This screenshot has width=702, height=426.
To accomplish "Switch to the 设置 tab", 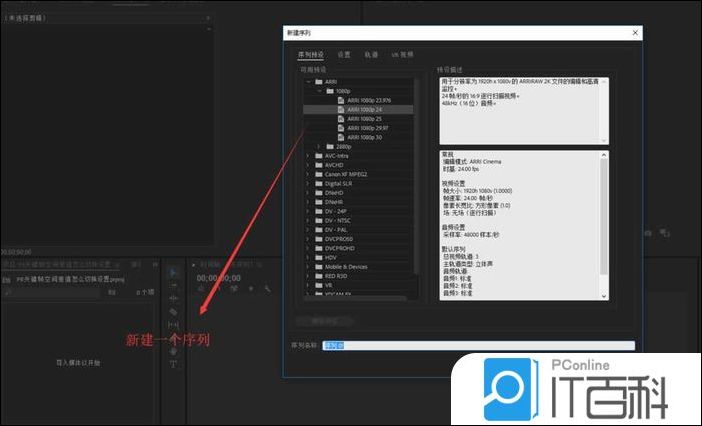I will click(x=344, y=55).
